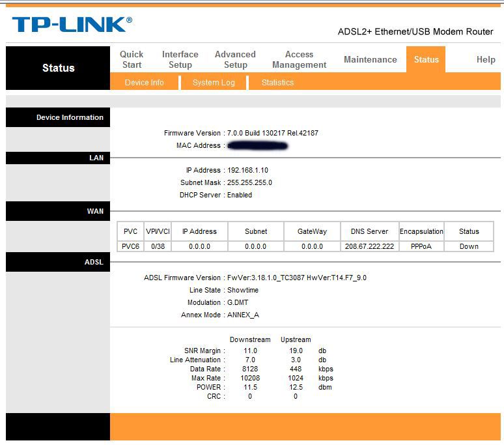Go to the Advanced Setup tab

[235, 59]
